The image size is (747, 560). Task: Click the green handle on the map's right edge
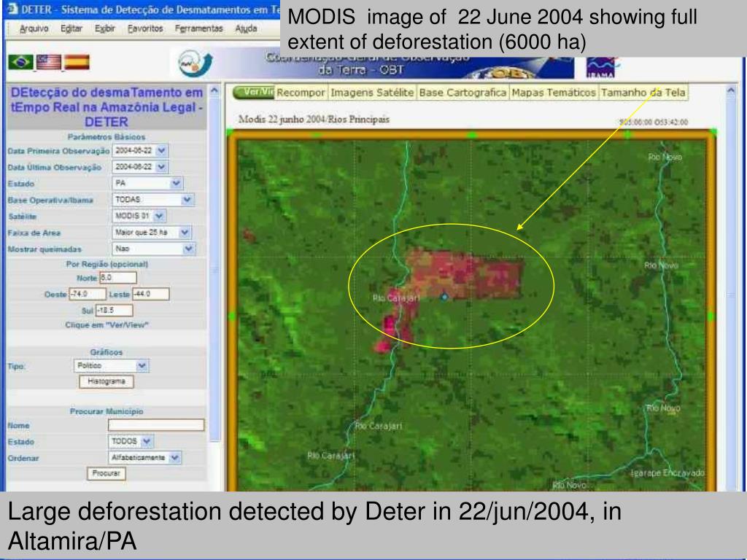(711, 316)
